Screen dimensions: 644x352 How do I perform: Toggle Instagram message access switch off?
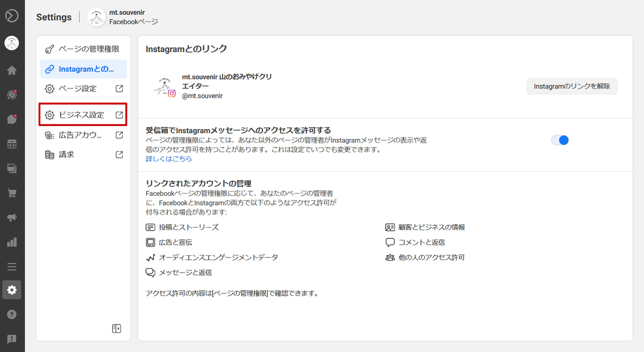click(x=560, y=140)
